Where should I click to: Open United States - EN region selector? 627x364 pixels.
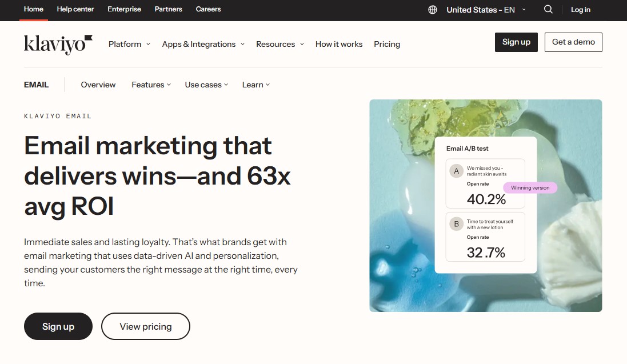[485, 10]
